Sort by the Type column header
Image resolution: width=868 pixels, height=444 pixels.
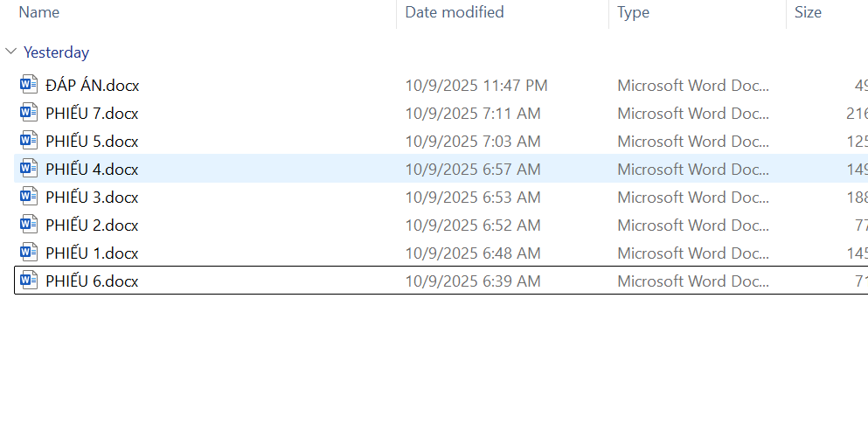[x=633, y=12]
